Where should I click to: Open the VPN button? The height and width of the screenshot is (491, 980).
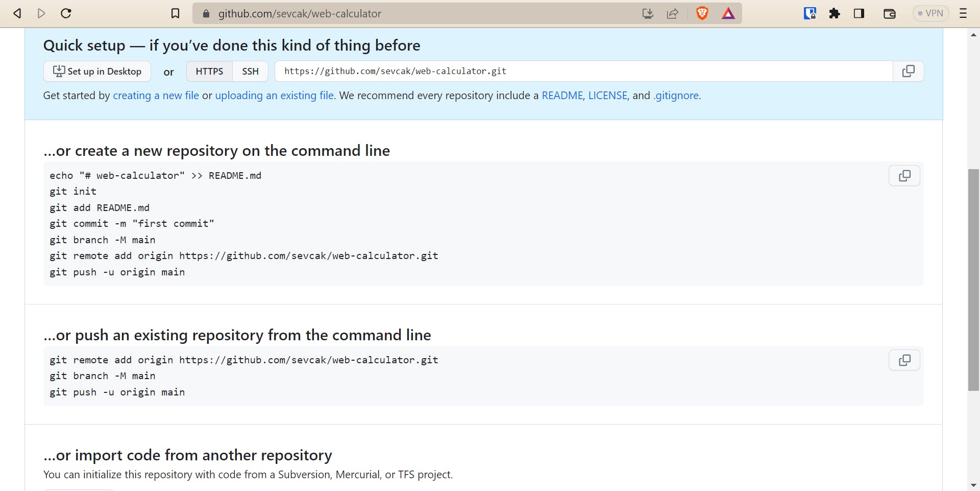930,13
